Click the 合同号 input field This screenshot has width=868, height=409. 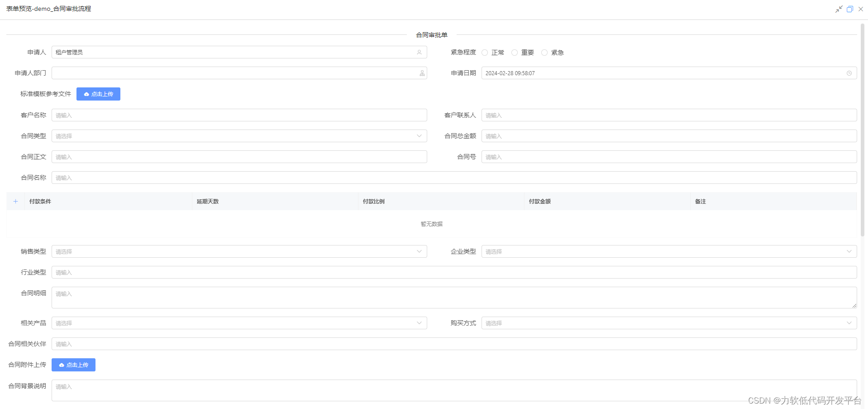tap(669, 157)
